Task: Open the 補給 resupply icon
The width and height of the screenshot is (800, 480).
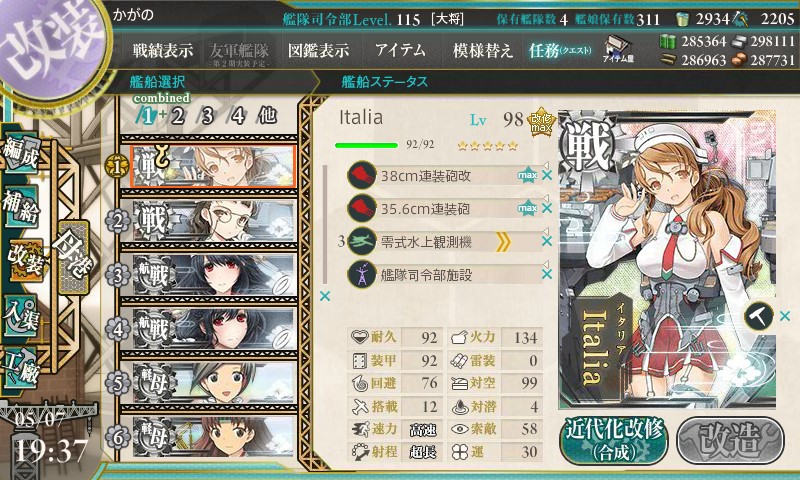Action: point(21,205)
